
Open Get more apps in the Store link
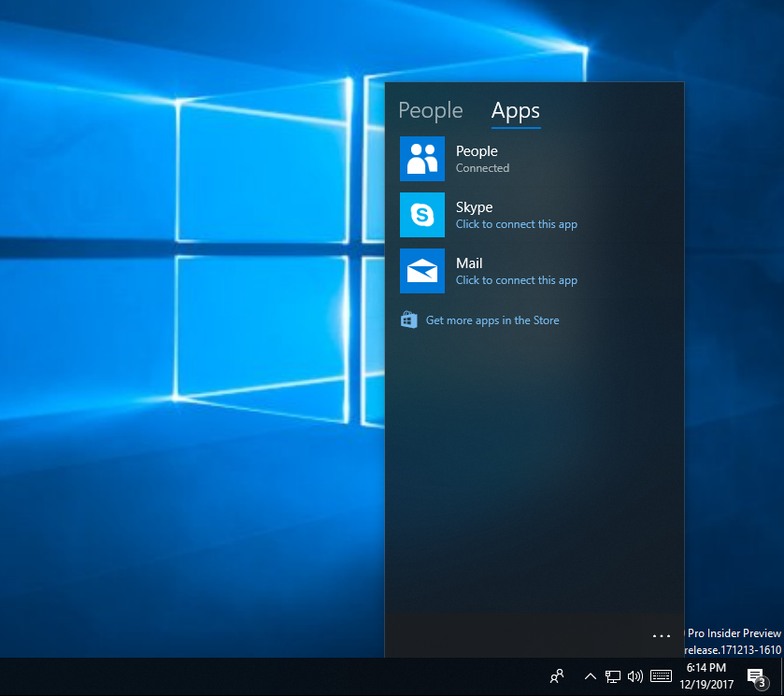[492, 320]
